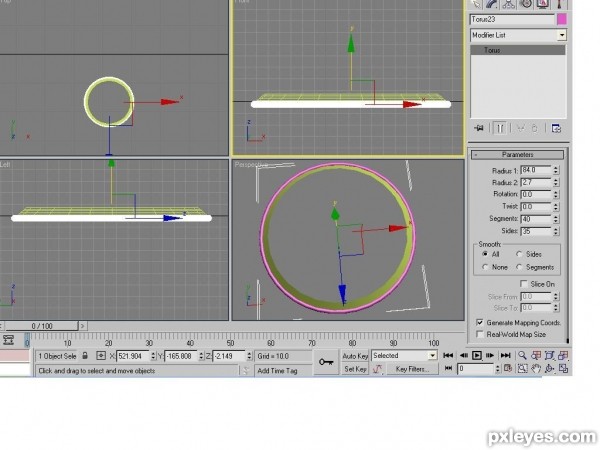The height and width of the screenshot is (450, 600).
Task: Open the Motion command panel tab
Action: coord(526,4)
